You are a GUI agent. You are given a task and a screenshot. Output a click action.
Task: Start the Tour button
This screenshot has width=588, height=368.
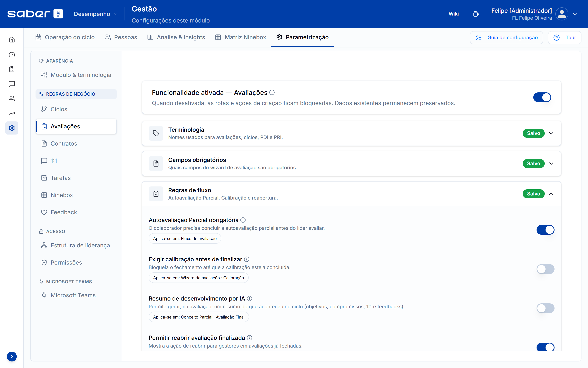click(x=565, y=37)
